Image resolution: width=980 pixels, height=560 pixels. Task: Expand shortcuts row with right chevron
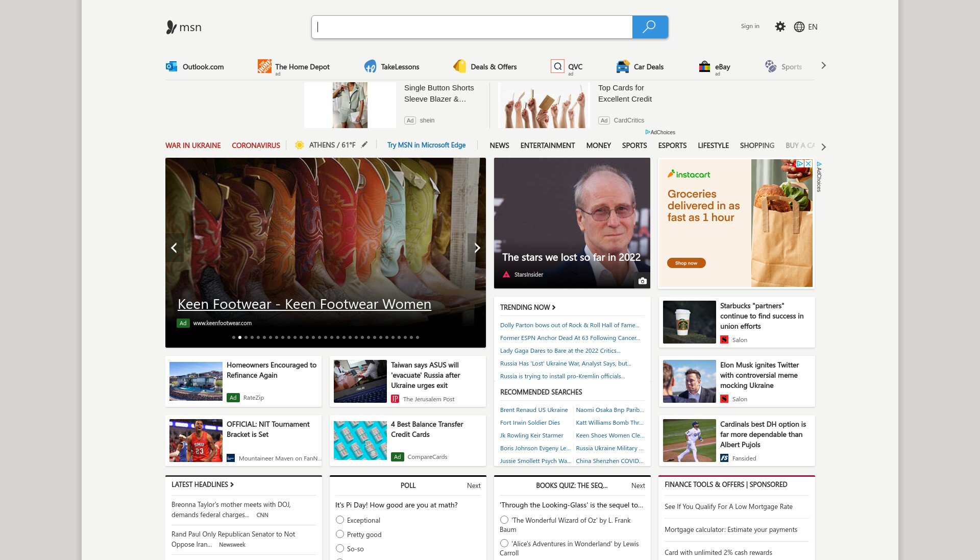tap(823, 65)
